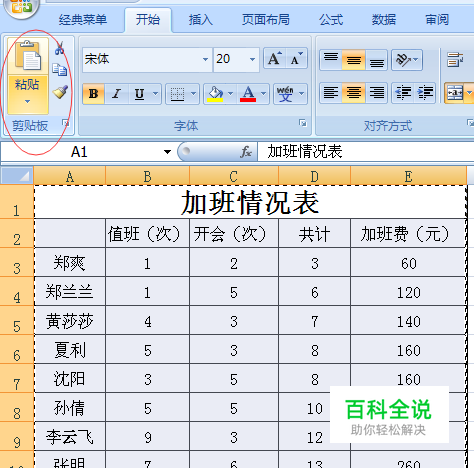Apply cell borders button
This screenshot has height=468, width=474.
(177, 94)
